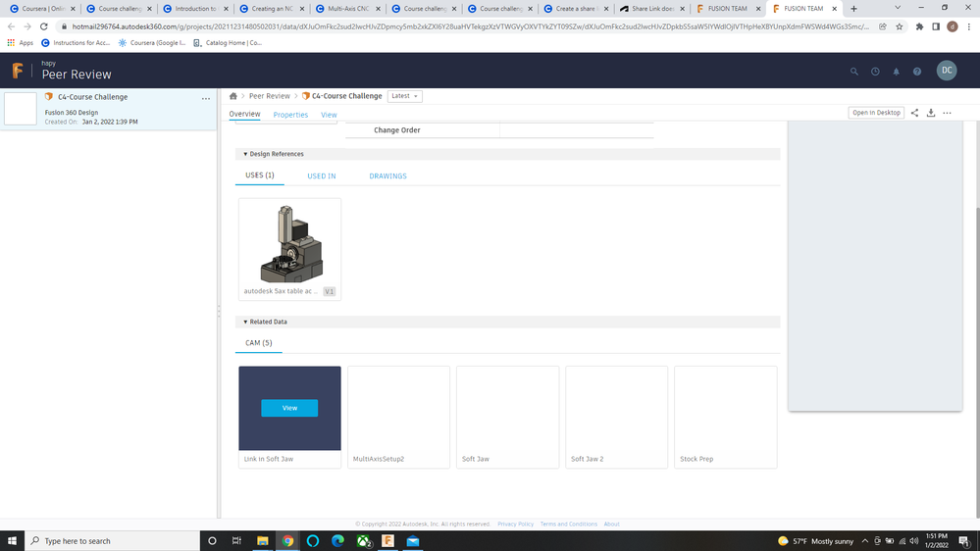Open Coursera (Google I... bookmark
Screen dimensions: 980x551
tap(152, 43)
